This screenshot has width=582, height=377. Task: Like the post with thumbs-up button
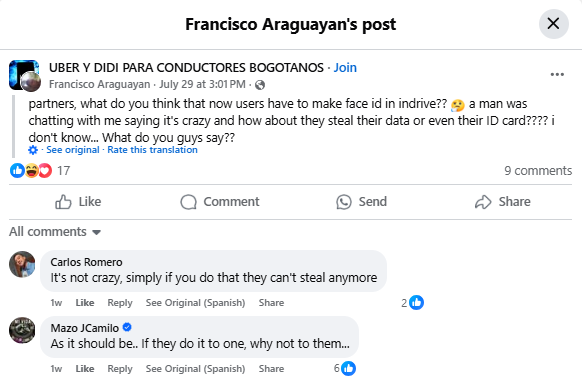[78, 202]
